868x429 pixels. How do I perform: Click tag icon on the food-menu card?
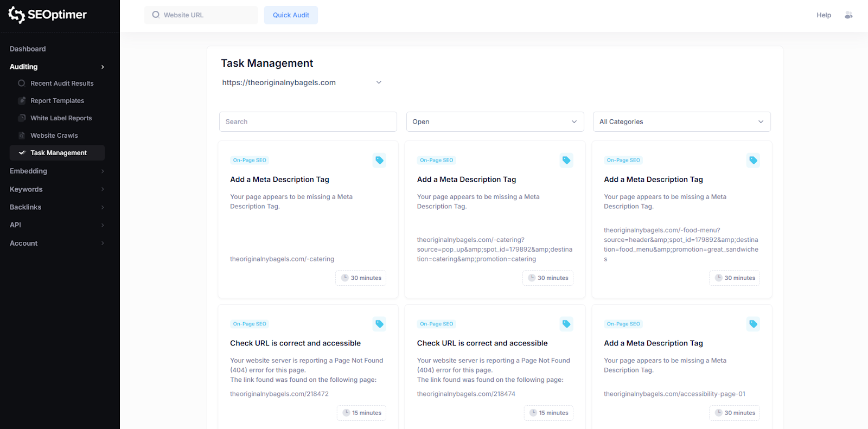coord(753,160)
